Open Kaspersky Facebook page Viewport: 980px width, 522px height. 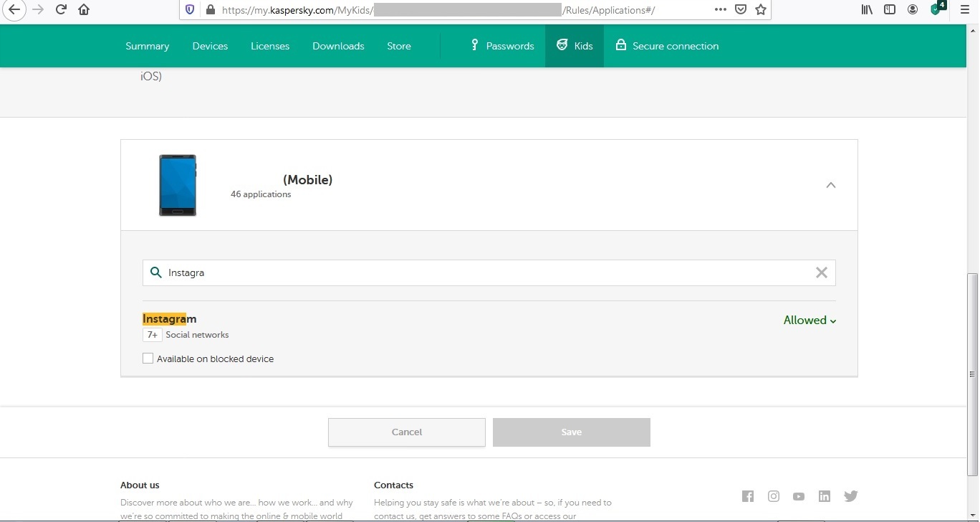[x=748, y=496]
